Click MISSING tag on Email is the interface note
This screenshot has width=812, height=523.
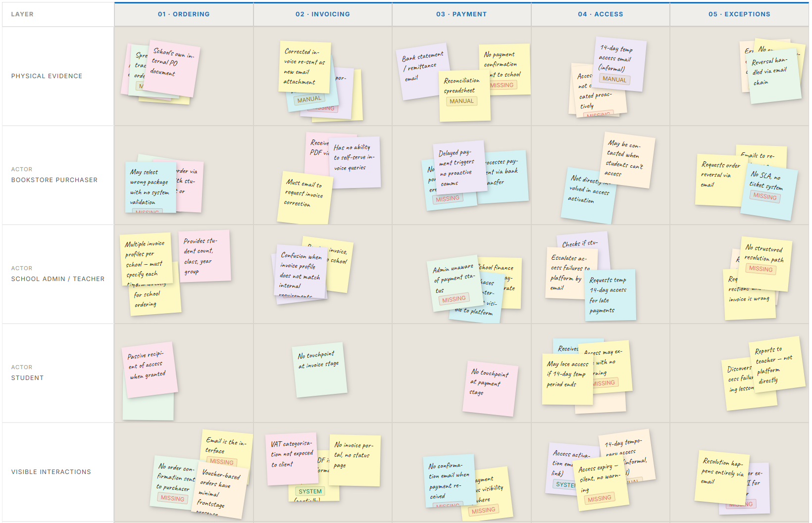coord(222,462)
